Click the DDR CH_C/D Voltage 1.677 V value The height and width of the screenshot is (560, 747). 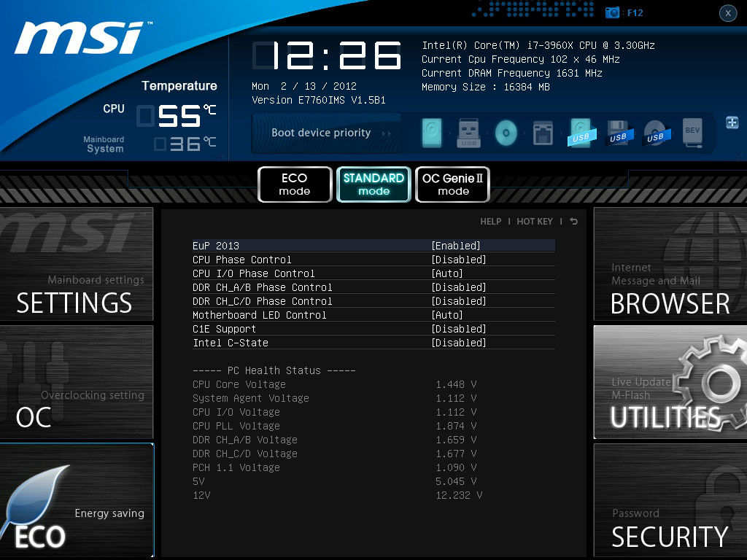456,454
